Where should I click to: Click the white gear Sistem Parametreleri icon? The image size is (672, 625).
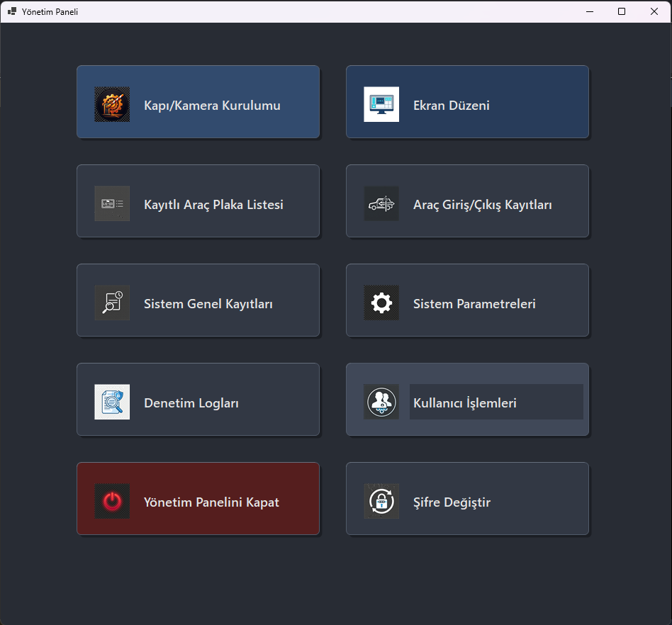(381, 303)
